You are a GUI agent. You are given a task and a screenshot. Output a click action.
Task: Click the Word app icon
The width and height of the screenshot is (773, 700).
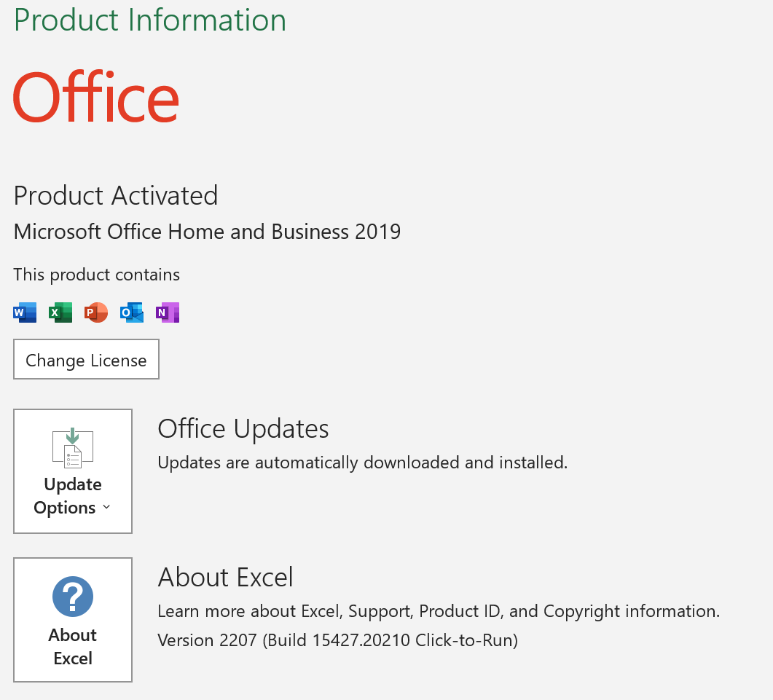tap(25, 312)
